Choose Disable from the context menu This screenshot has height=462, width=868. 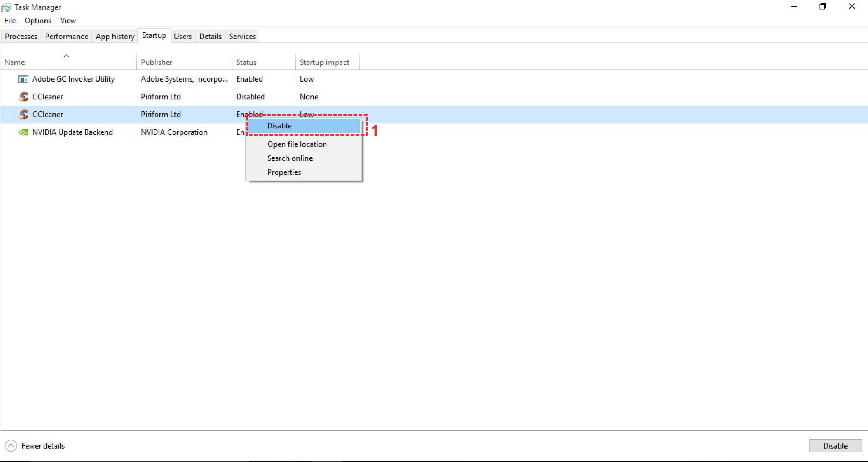click(279, 126)
